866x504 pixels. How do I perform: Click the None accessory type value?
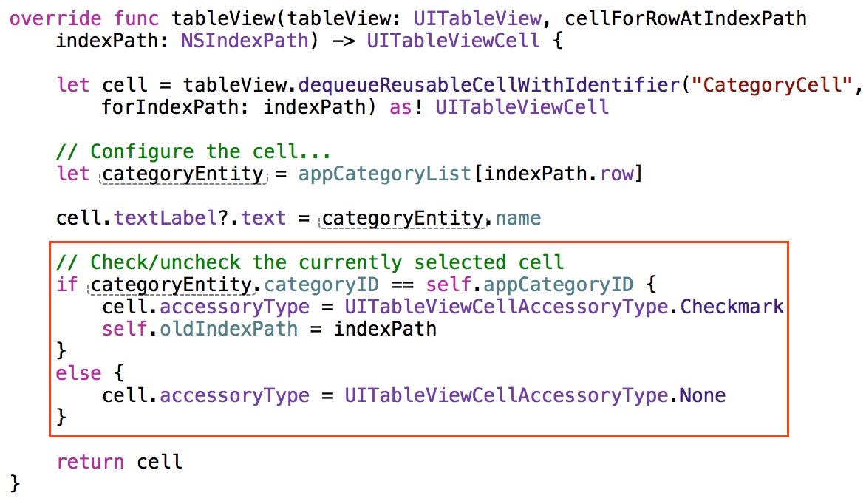(x=702, y=395)
